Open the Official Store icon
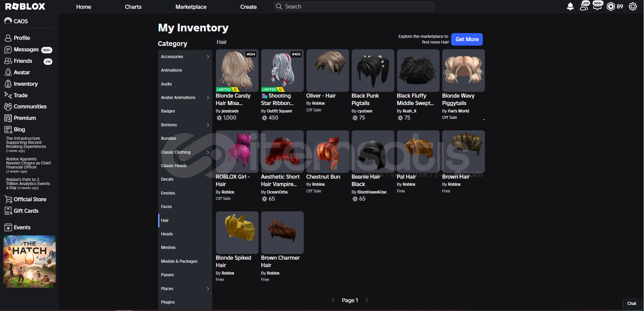644x311 pixels. point(8,199)
